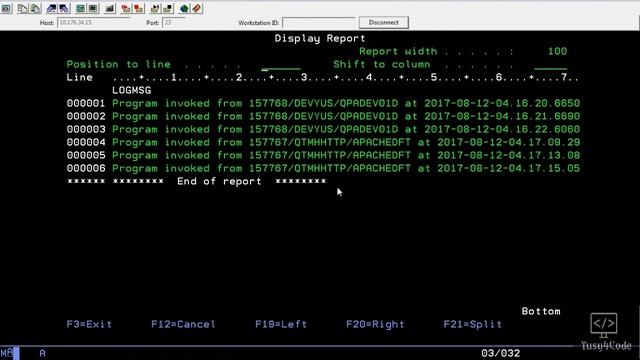Click the Quit macro icon
The height and width of the screenshot is (360, 640).
168,8
